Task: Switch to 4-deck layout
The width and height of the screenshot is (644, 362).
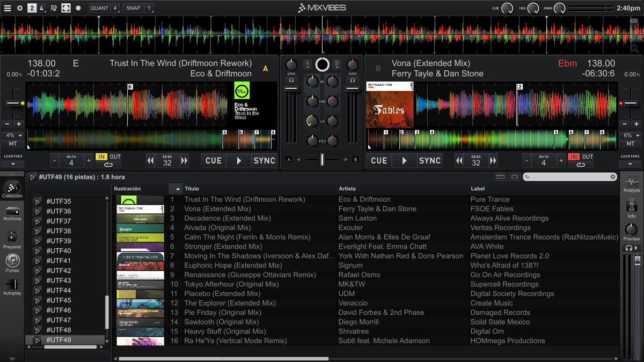Action: (42, 8)
